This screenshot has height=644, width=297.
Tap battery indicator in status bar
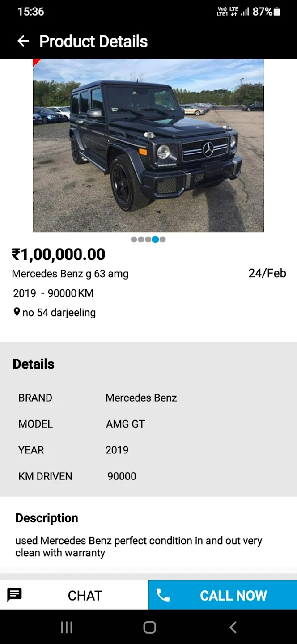coord(277,12)
